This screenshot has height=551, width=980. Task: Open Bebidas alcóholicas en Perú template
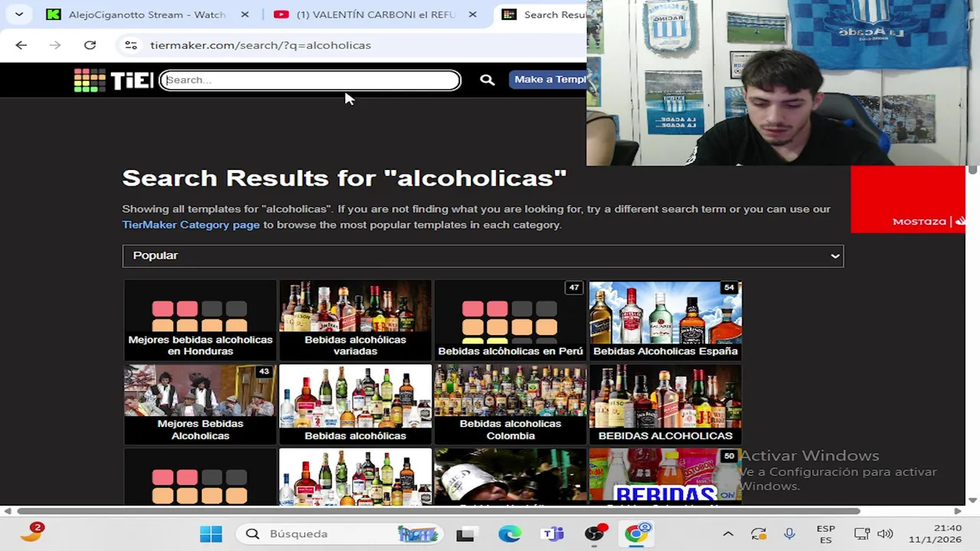(511, 320)
